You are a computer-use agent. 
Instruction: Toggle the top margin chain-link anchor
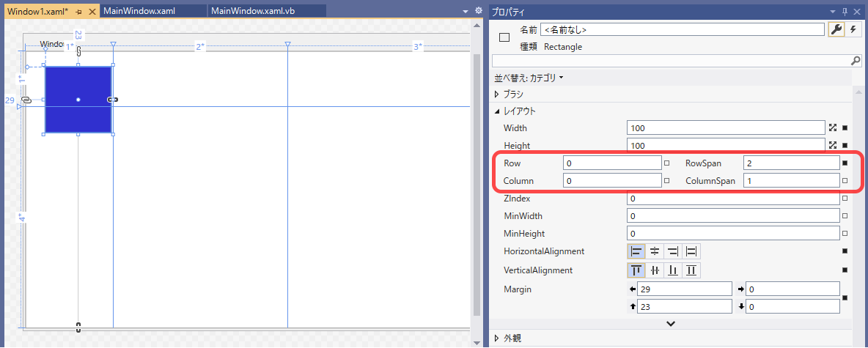(x=78, y=51)
